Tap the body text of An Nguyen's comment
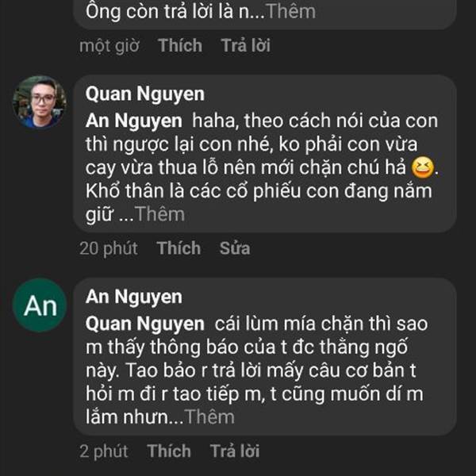Screen dimensions: 476x476 point(262,371)
